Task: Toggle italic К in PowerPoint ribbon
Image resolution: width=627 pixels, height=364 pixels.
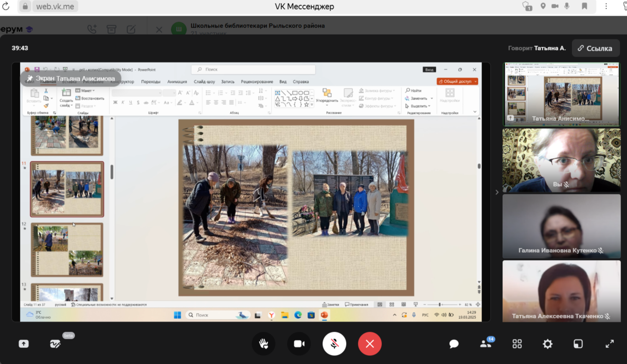Action: (x=123, y=102)
